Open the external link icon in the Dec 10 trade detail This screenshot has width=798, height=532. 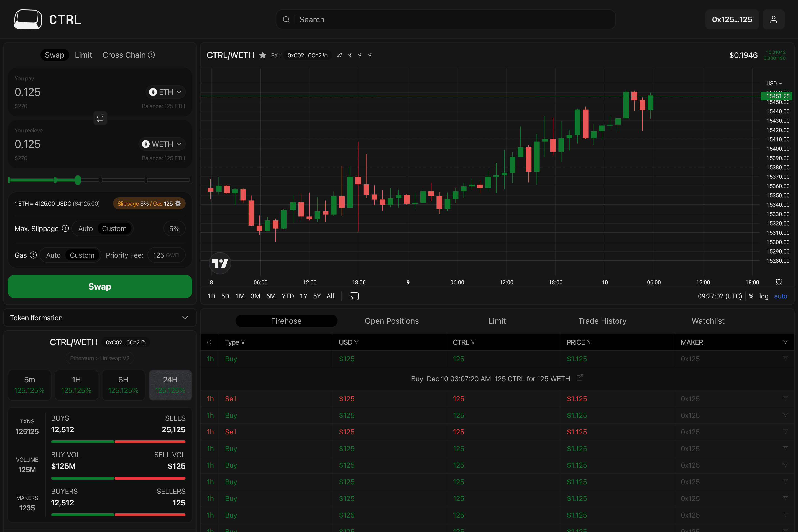pyautogui.click(x=580, y=377)
